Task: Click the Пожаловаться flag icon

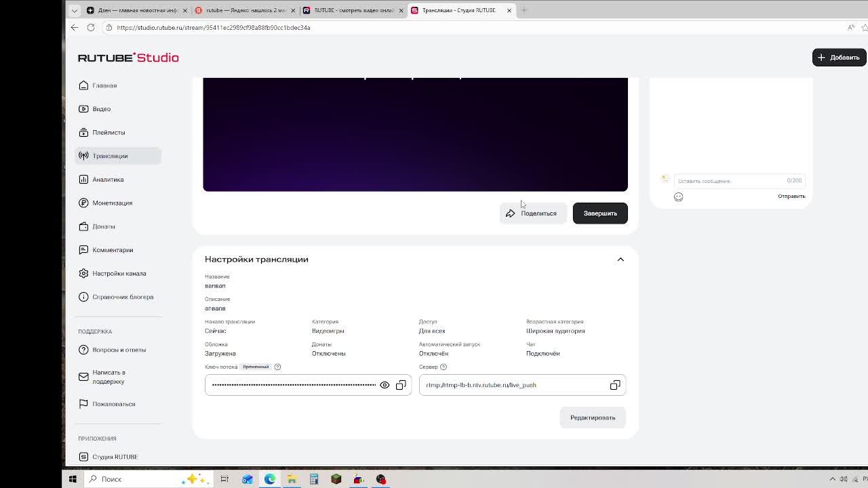Action: (x=83, y=404)
